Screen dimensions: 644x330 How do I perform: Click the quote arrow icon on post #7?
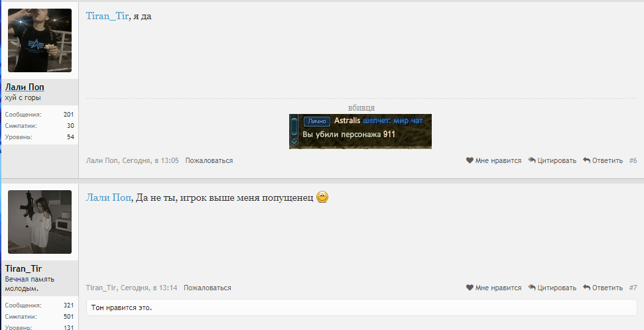point(532,288)
